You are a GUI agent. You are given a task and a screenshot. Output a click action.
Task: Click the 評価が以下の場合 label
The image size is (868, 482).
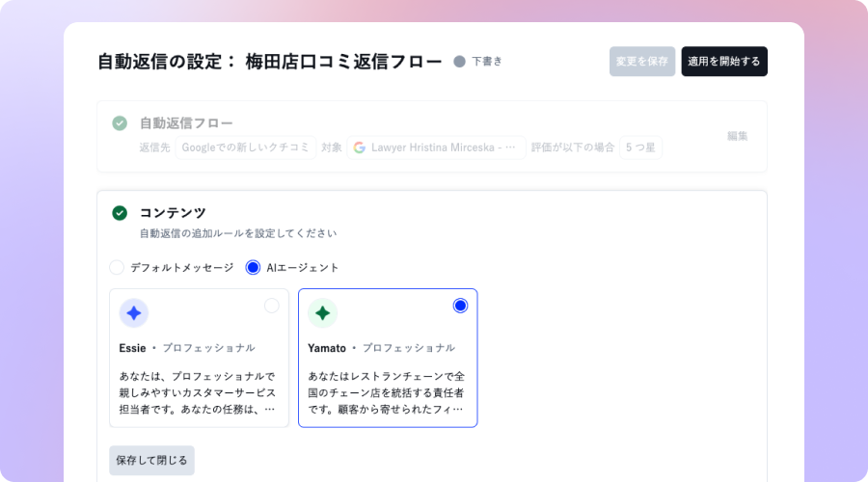[x=572, y=147]
